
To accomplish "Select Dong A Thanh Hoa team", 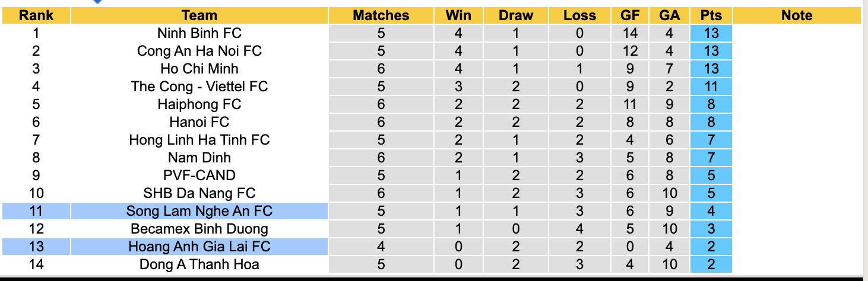I will click(199, 264).
